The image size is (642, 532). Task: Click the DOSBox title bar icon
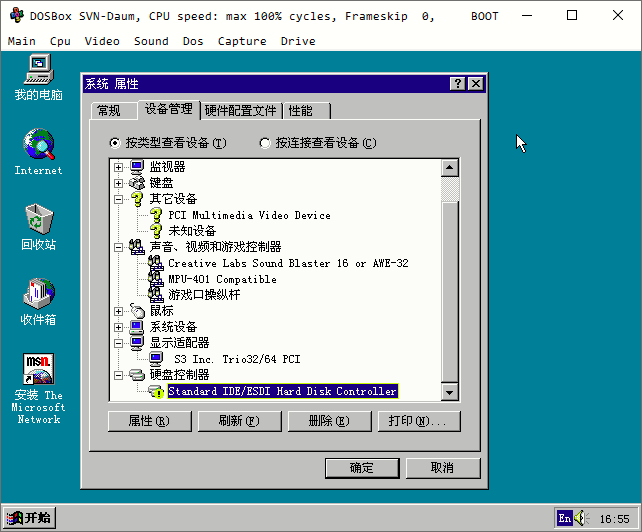pyautogui.click(x=16, y=16)
